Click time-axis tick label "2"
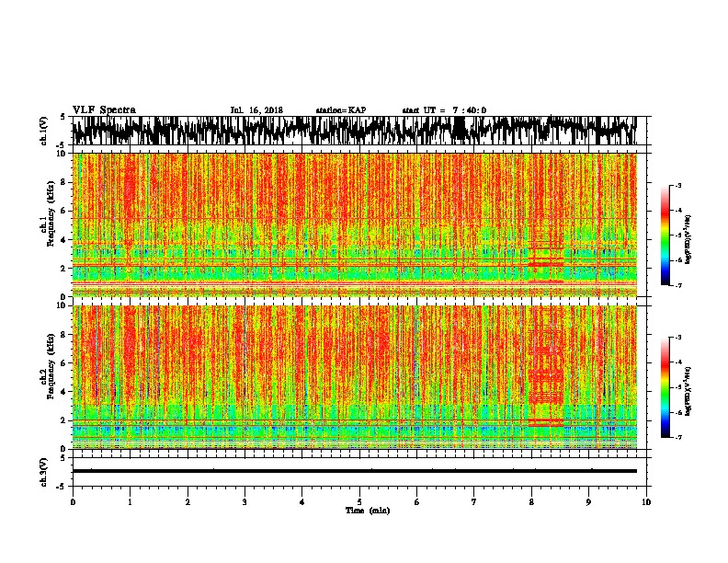 [x=188, y=502]
